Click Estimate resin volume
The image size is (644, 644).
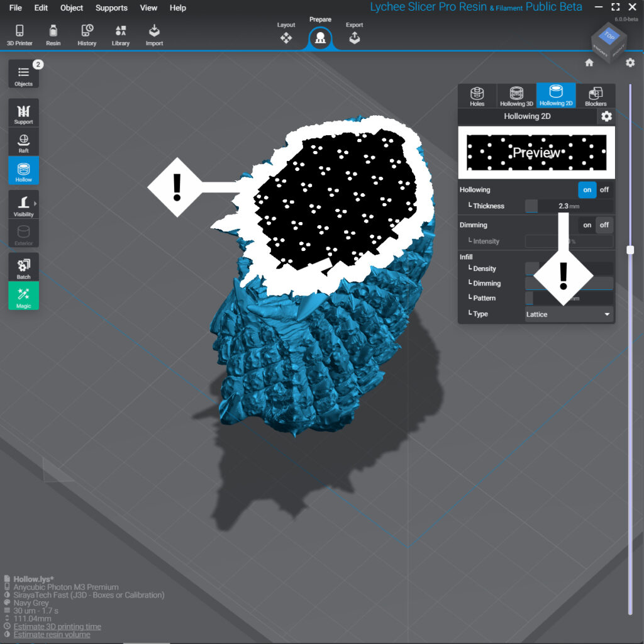pyautogui.click(x=50, y=635)
